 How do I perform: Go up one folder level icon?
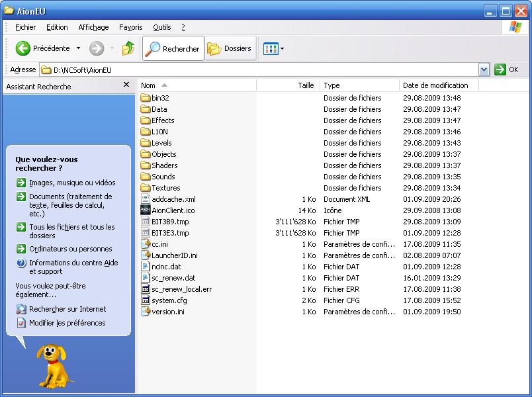pos(128,48)
